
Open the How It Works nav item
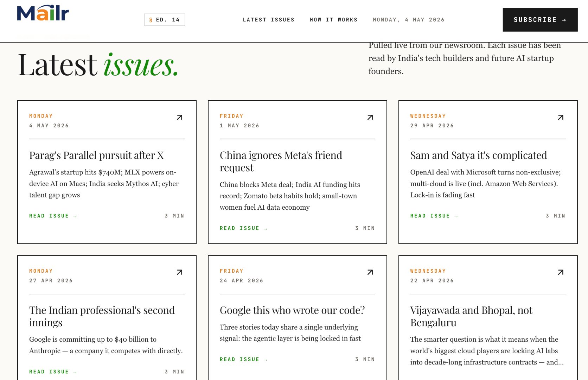pyautogui.click(x=334, y=20)
